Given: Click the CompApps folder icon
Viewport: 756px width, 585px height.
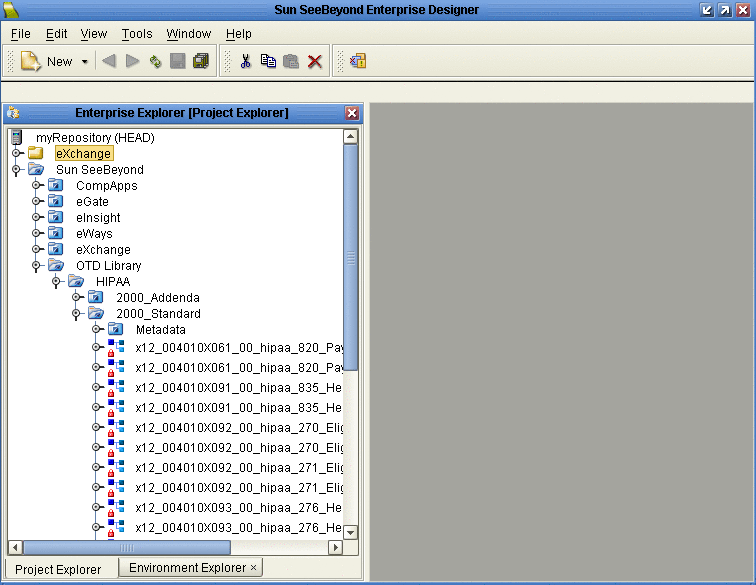Looking at the screenshot, I should [x=55, y=185].
